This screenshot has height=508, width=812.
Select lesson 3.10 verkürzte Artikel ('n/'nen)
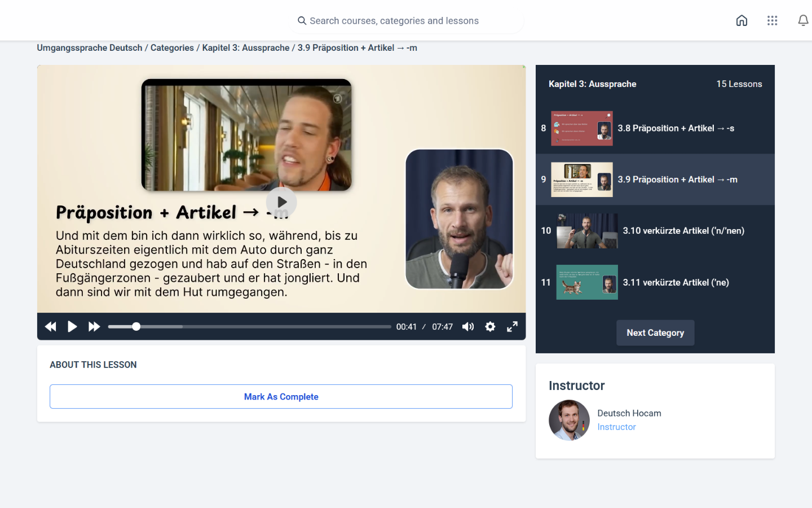[x=683, y=231]
